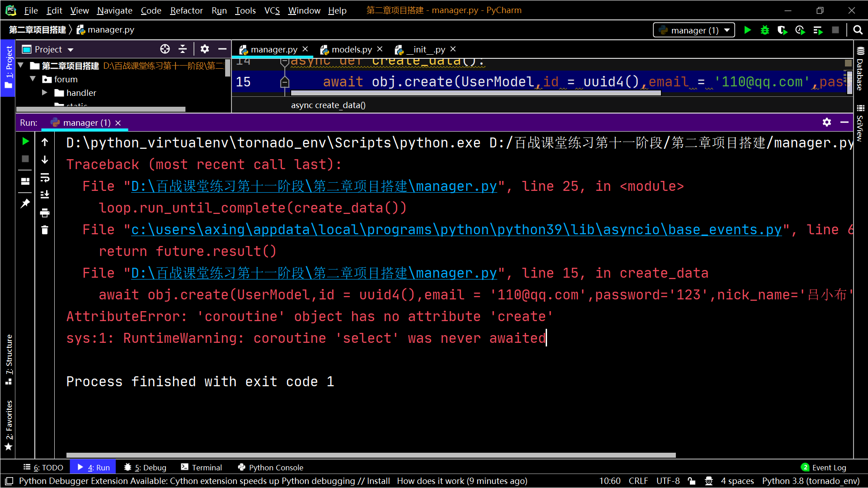The width and height of the screenshot is (868, 488).
Task: Follow manager.py line 25 traceback link
Action: click(314, 186)
